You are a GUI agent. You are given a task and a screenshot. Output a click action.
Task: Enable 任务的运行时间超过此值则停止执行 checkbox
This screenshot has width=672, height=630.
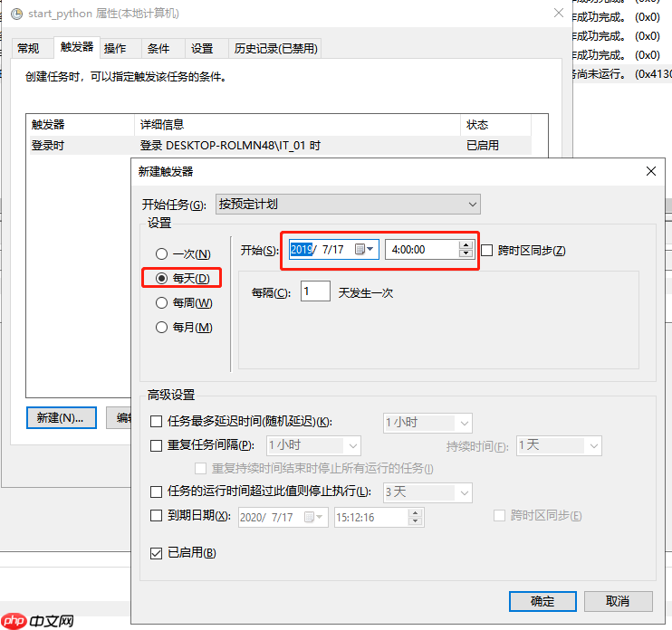pyautogui.click(x=156, y=492)
